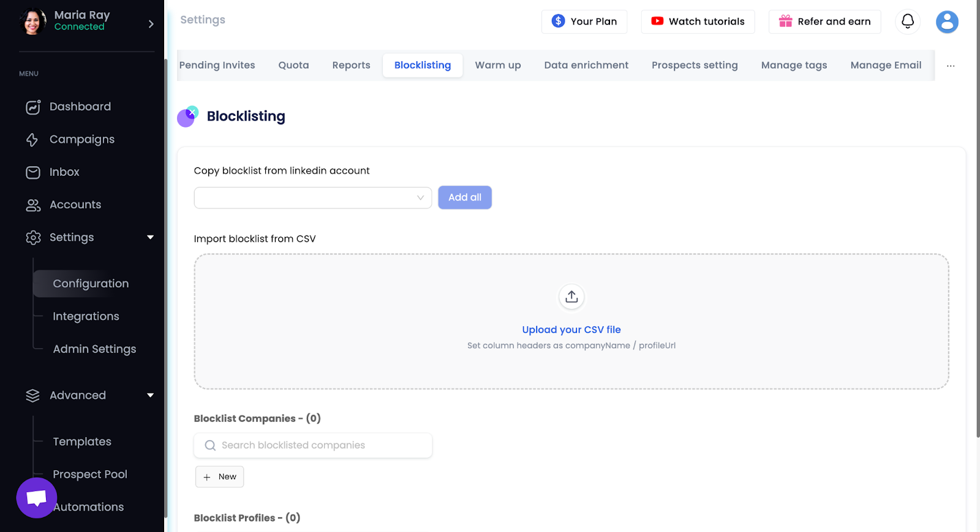980x532 pixels.
Task: Click the Dashboard sidebar icon
Action: (33, 107)
